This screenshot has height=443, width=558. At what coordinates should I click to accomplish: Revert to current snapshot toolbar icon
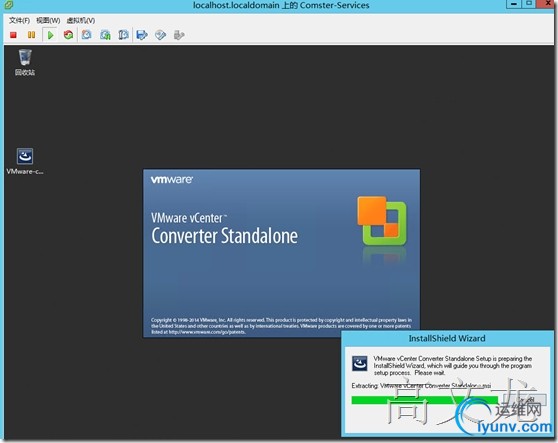(105, 35)
